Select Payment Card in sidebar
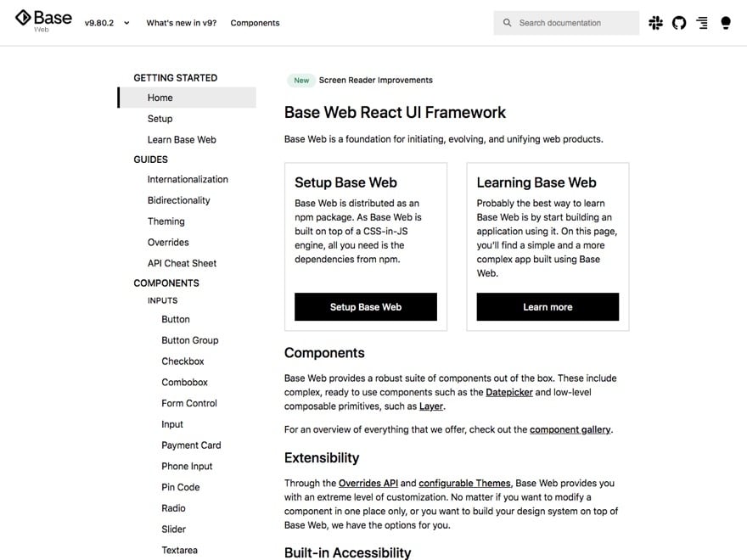Image resolution: width=747 pixels, height=560 pixels. tap(191, 445)
